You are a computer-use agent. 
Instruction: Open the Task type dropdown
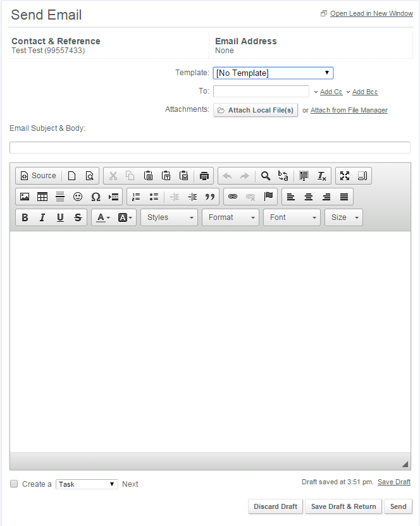pyautogui.click(x=87, y=484)
